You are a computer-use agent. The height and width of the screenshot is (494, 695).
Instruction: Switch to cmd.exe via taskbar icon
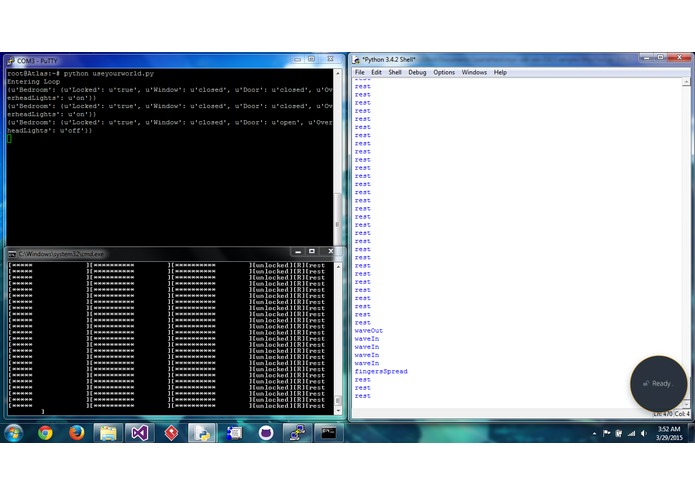tap(329, 433)
